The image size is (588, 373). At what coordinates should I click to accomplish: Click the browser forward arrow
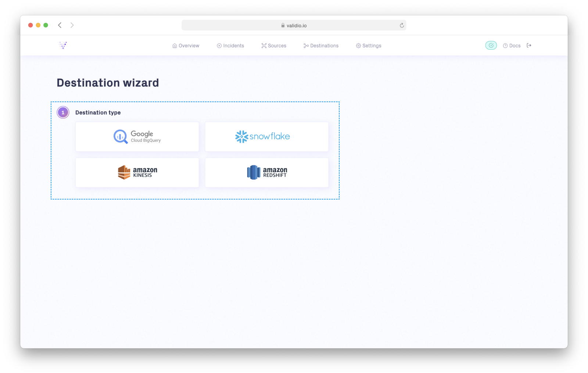[x=72, y=25]
